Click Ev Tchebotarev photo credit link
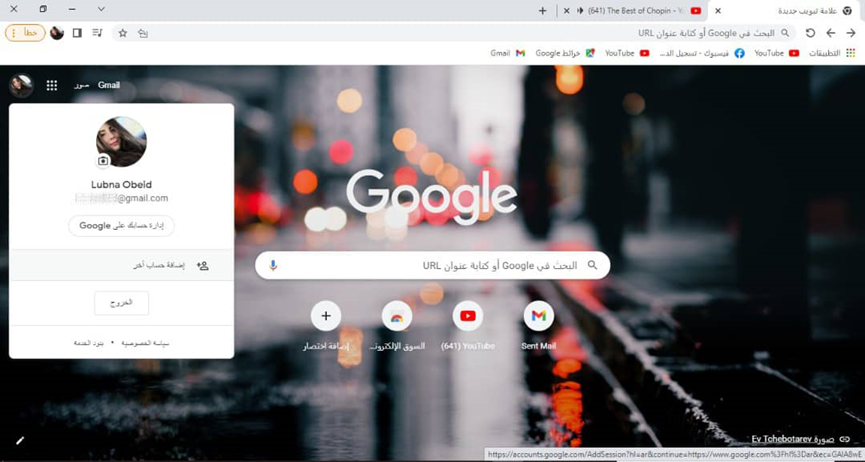Viewport: 865px width, 462px height. (x=793, y=439)
